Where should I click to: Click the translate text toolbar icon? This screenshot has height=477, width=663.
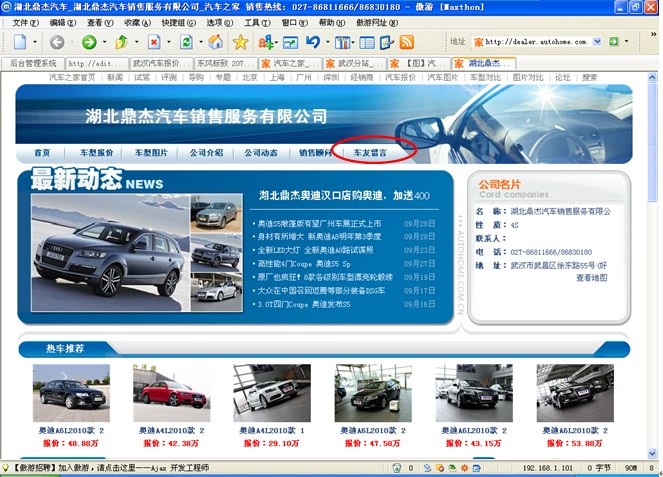[x=266, y=42]
